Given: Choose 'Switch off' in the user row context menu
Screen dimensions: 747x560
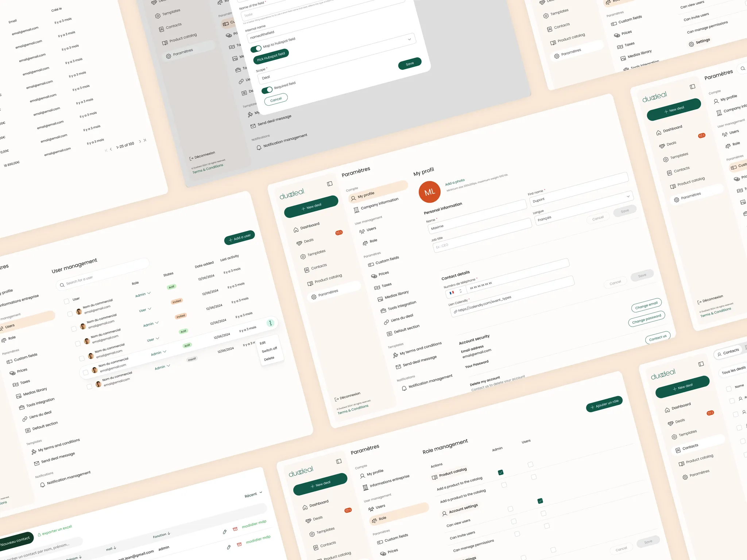Looking at the screenshot, I should (269, 350).
